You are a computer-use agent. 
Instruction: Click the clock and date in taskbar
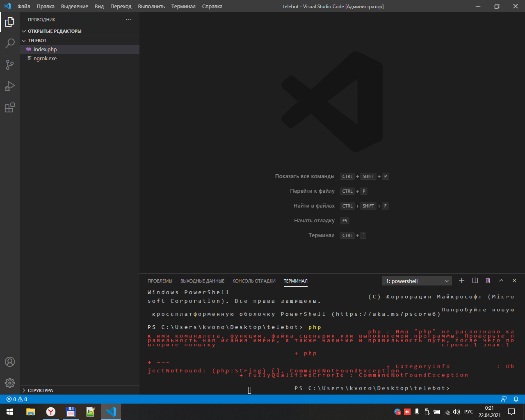[x=489, y=412]
